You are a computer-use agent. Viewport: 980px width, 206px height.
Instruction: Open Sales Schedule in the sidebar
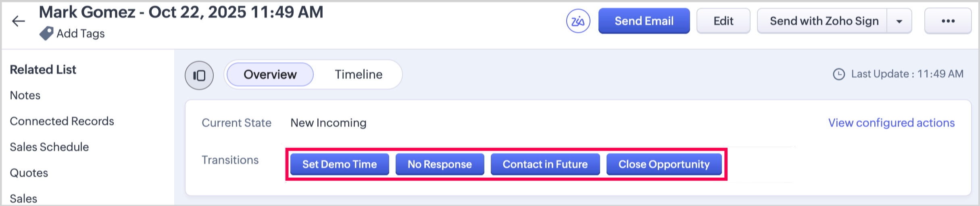click(x=49, y=147)
